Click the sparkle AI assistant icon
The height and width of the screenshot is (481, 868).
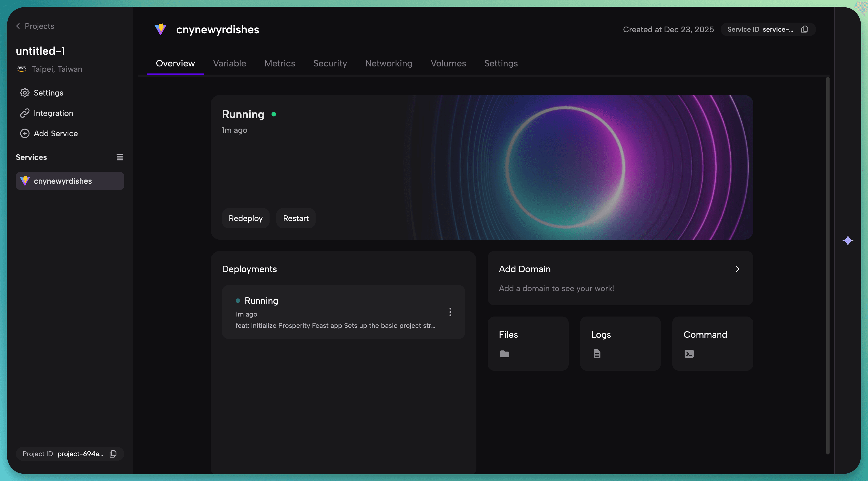coord(848,241)
